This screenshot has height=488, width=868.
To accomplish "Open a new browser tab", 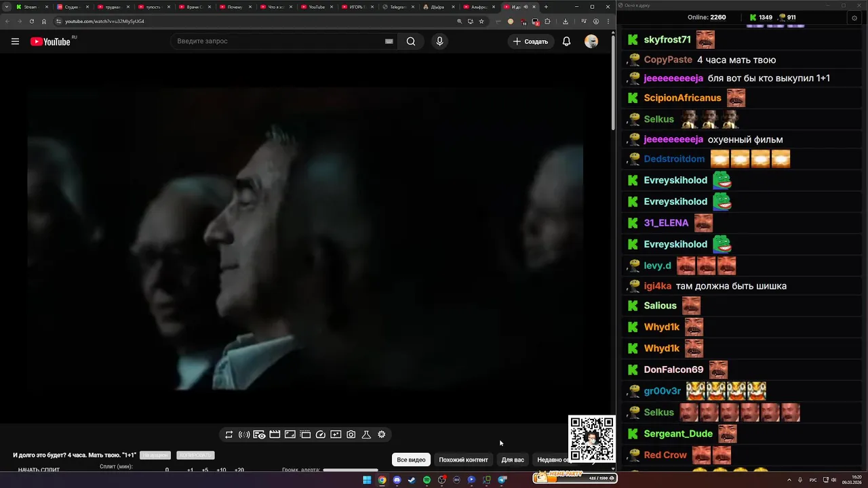I will point(546,7).
